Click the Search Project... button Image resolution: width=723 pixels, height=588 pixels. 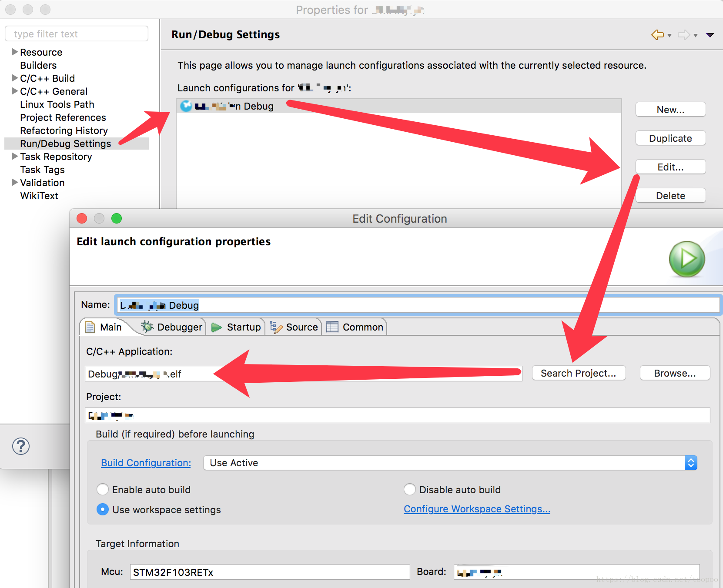pyautogui.click(x=579, y=373)
